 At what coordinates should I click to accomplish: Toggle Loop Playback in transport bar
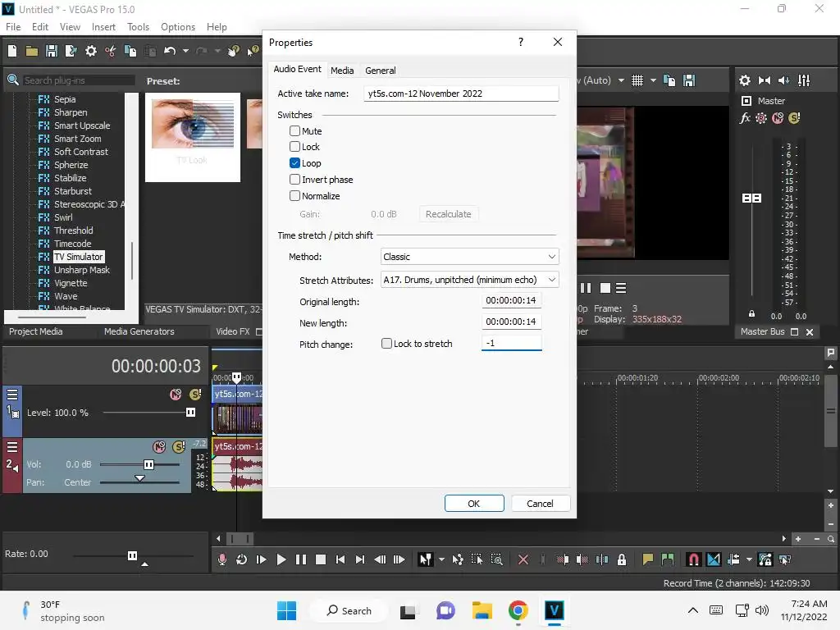tap(242, 559)
